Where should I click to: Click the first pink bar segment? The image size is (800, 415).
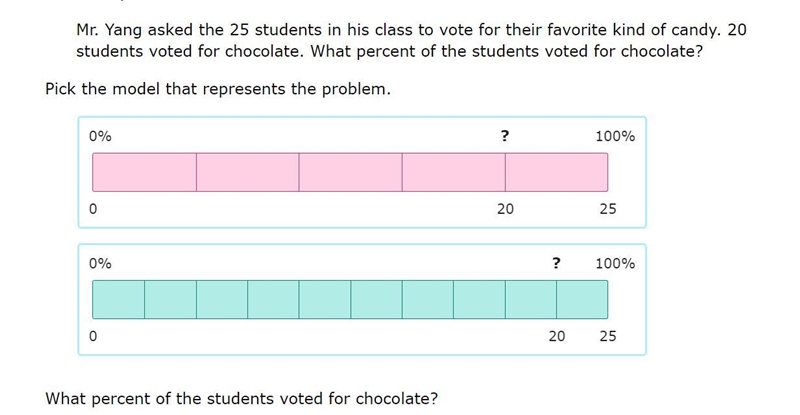coord(144,173)
